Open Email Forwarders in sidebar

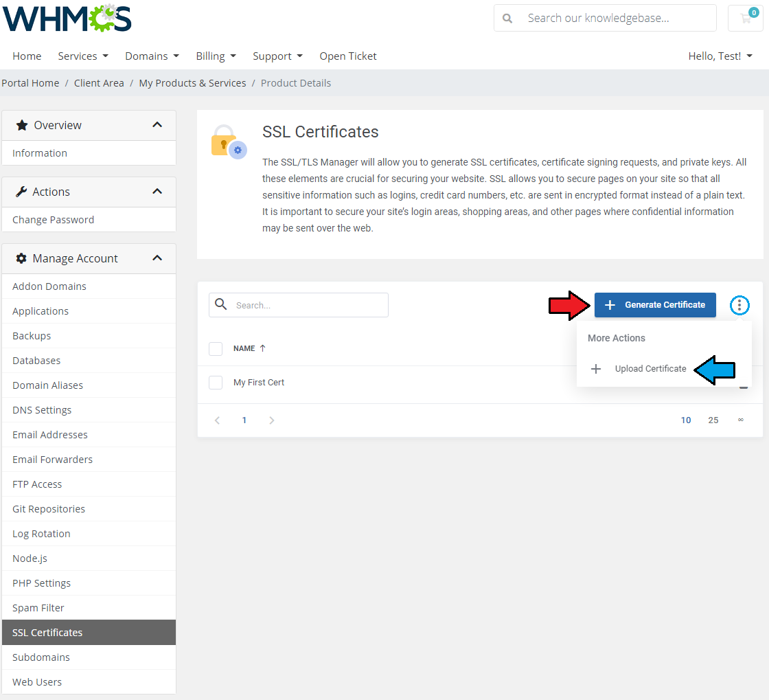pos(89,460)
